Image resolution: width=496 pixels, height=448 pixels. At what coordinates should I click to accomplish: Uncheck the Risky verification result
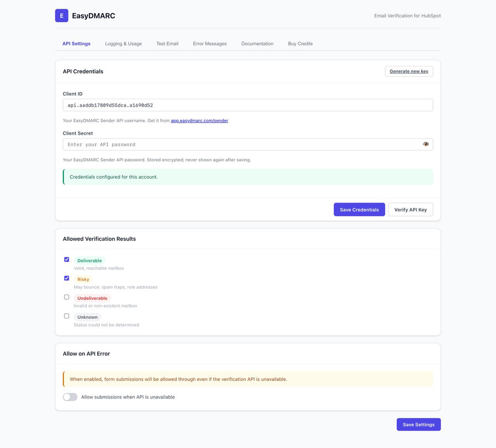[67, 278]
